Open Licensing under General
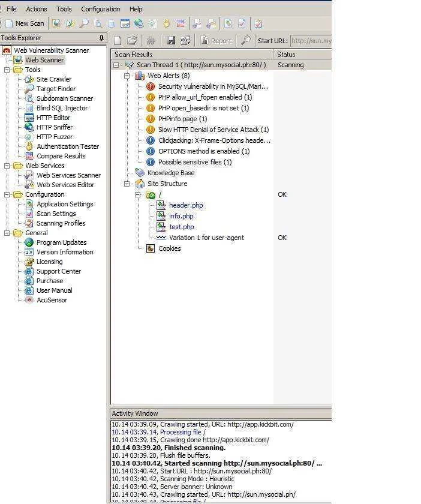Screen dimensions: 421x504 click(50, 262)
